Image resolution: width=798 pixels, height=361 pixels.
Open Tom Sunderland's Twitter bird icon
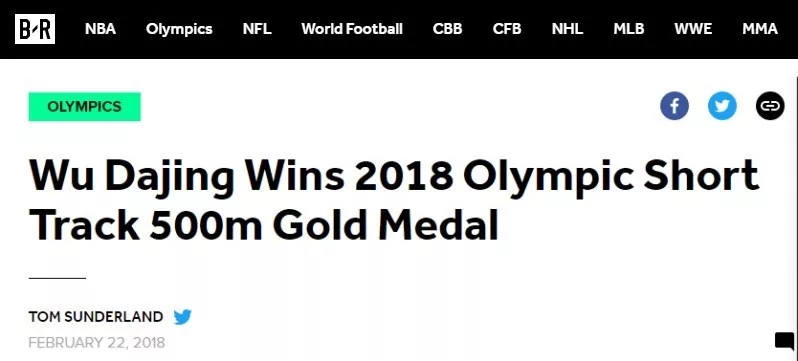click(182, 317)
